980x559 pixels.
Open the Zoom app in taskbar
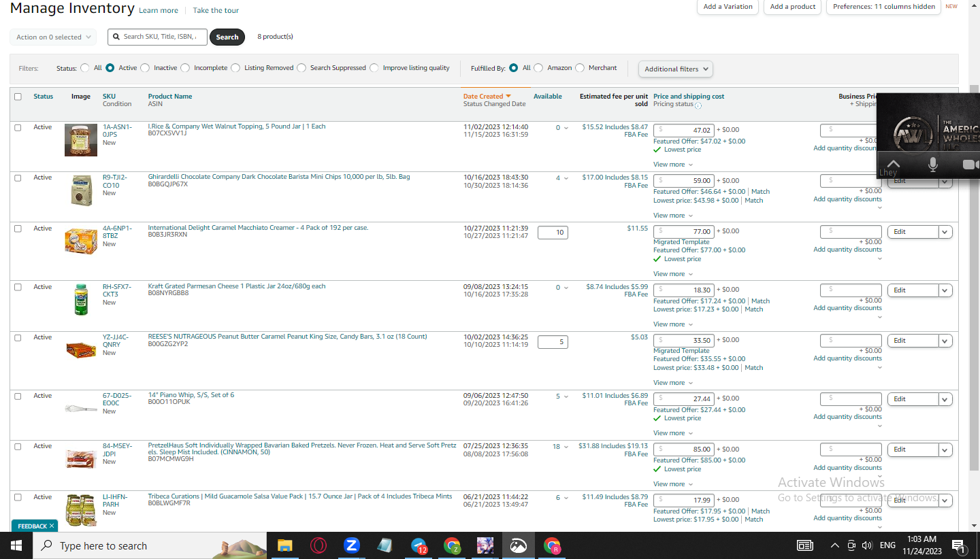point(351,545)
